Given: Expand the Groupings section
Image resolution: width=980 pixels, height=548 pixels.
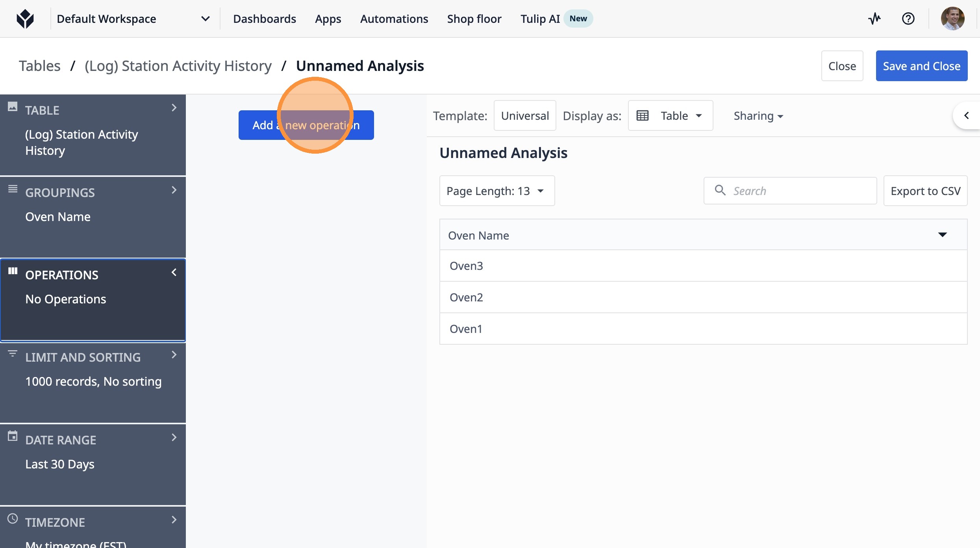Looking at the screenshot, I should pos(174,190).
